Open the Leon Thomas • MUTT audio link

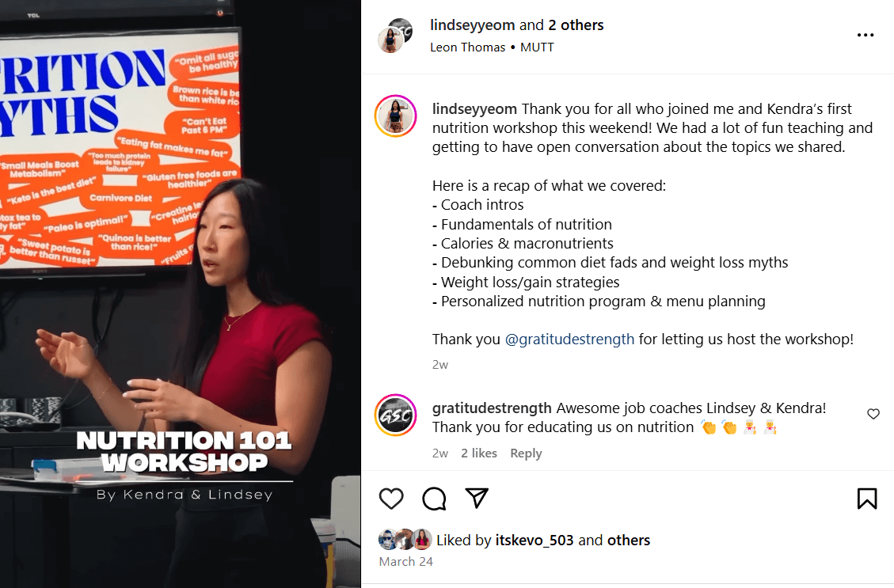point(492,47)
